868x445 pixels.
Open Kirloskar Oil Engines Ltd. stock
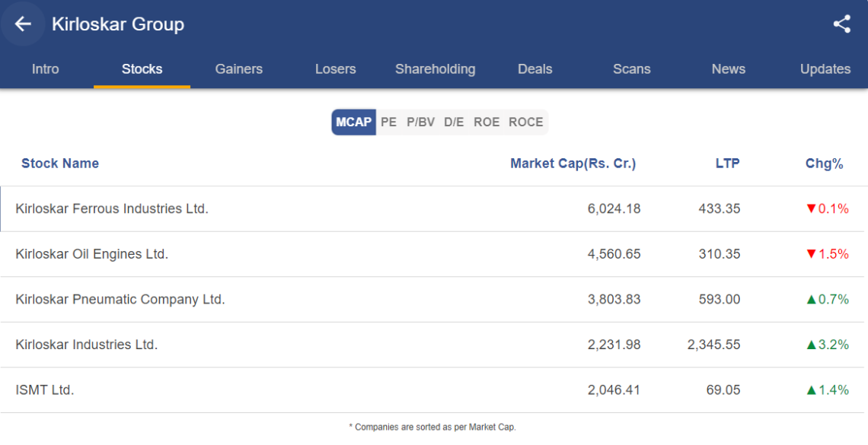pos(92,254)
